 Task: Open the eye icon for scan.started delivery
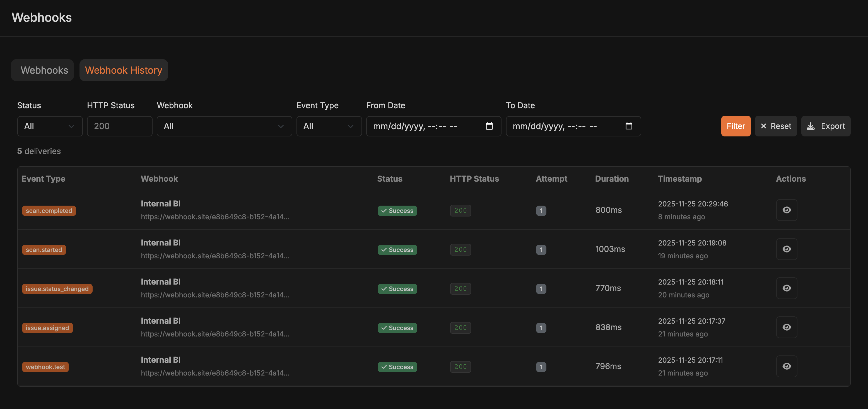click(787, 249)
